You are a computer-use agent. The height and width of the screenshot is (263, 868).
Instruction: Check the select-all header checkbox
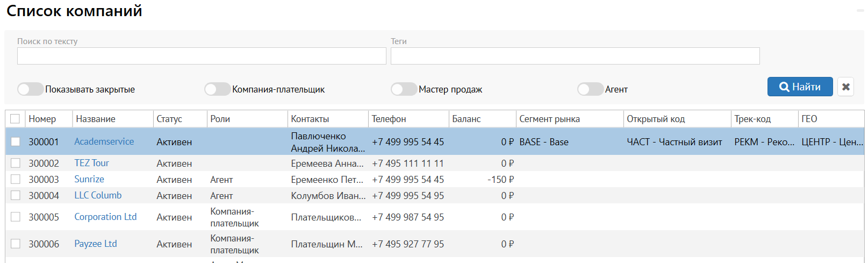(15, 119)
